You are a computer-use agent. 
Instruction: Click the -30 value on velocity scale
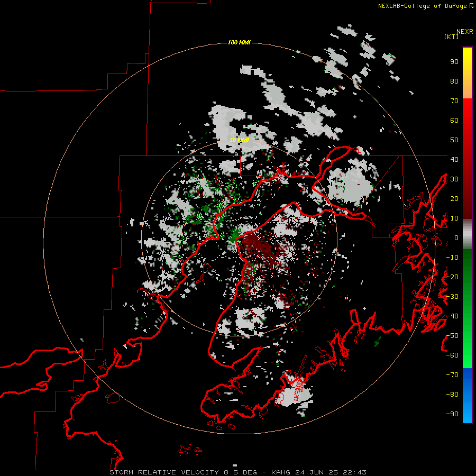452,297
